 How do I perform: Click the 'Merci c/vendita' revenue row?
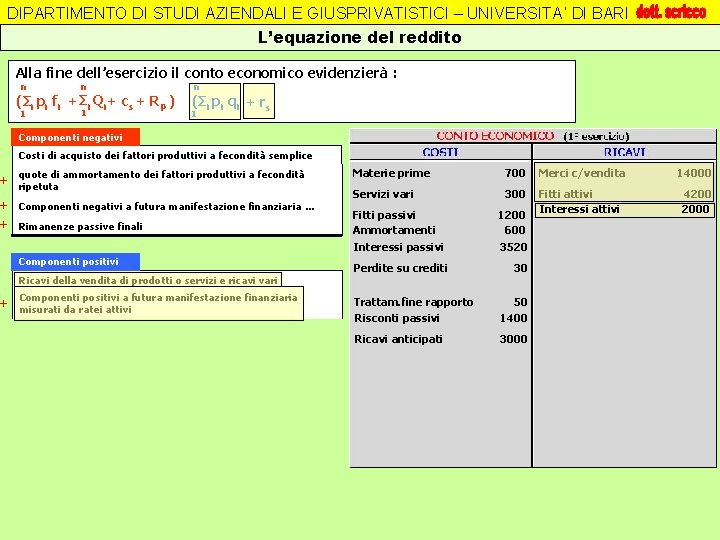[x=624, y=173]
